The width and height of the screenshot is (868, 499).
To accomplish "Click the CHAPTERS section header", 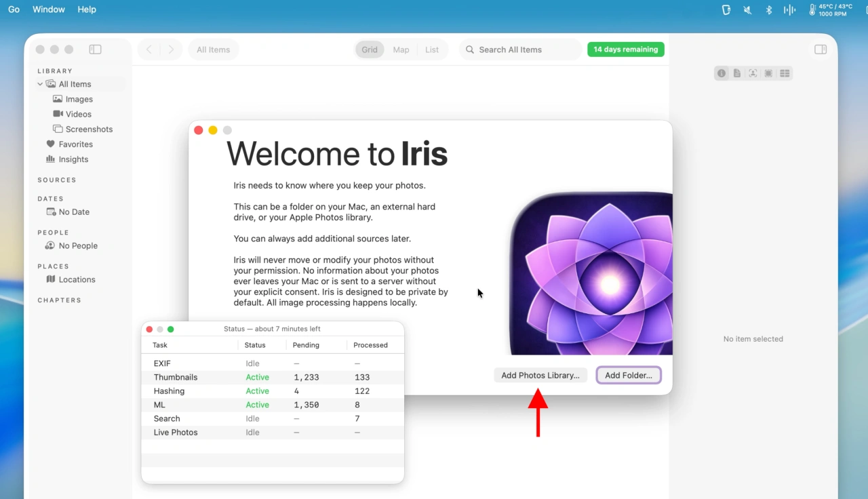I will coord(59,300).
